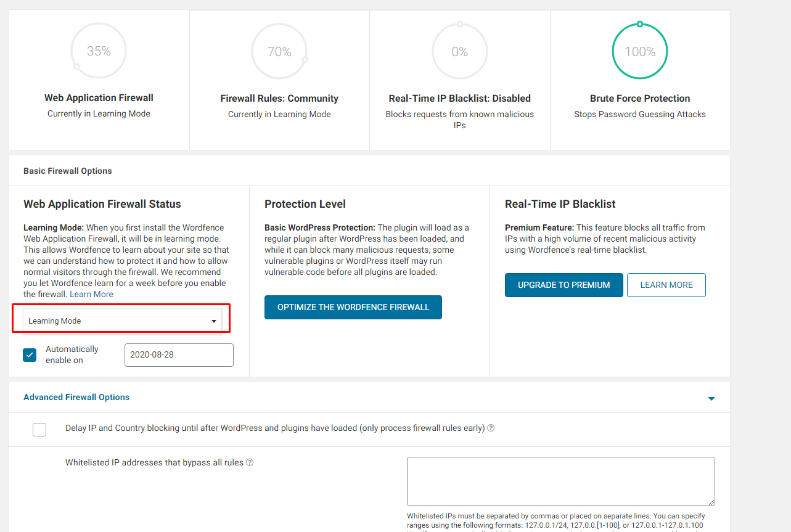The image size is (791, 532).
Task: Click help icon beside Whitelisted IP addresses
Action: pyautogui.click(x=250, y=462)
